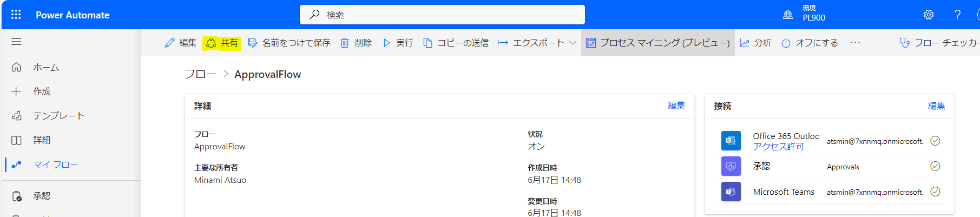Open Analytics (分析)
The image size is (980, 217).
(755, 43)
